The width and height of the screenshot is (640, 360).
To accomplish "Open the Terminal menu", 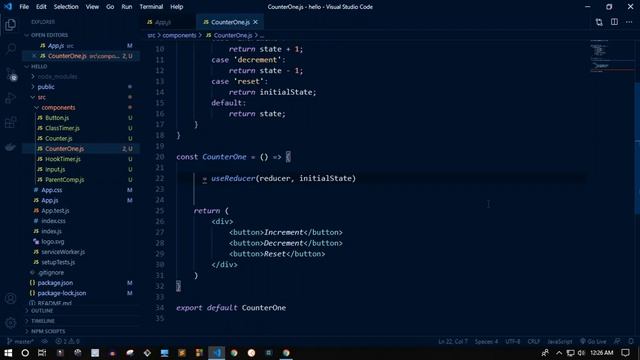I will [151, 7].
